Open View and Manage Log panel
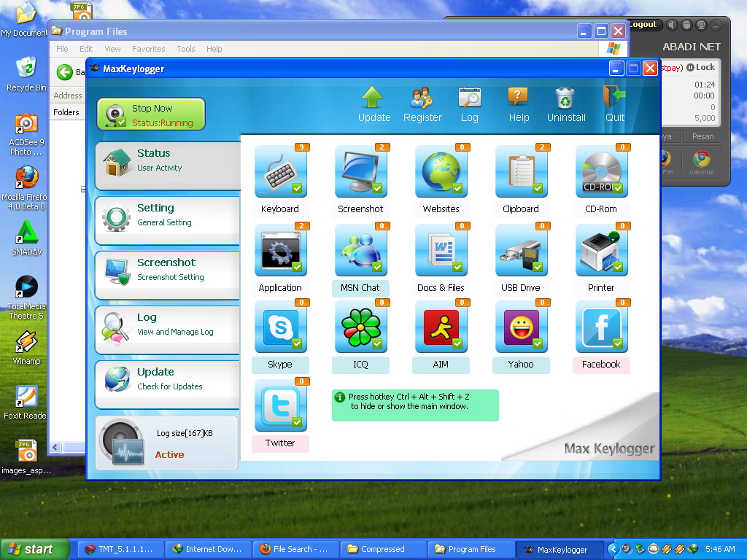 click(x=168, y=330)
